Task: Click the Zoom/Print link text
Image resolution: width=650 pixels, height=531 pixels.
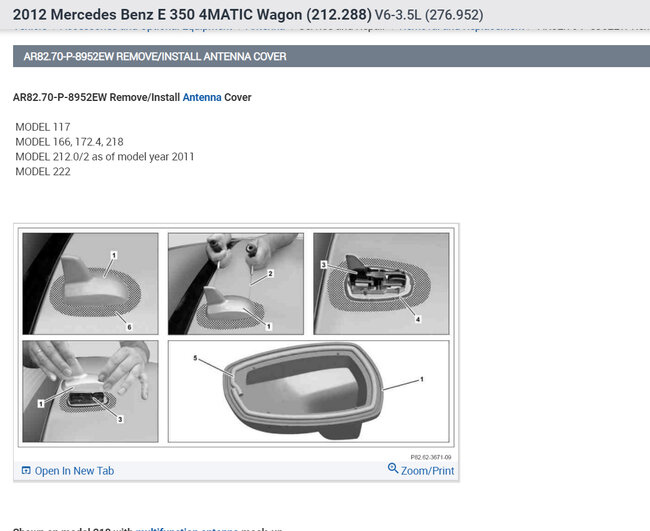Action: 427,471
